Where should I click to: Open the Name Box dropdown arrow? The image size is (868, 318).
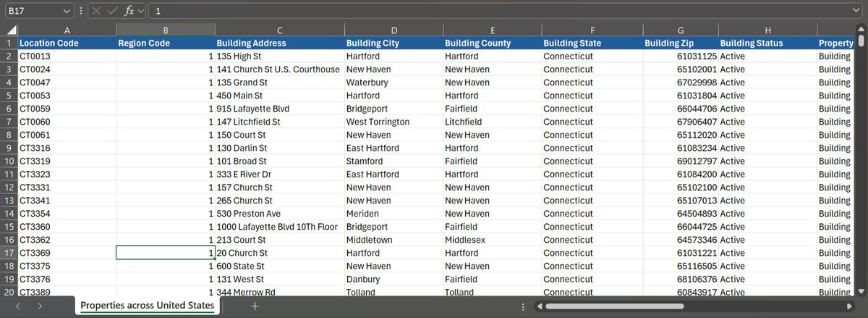point(67,11)
